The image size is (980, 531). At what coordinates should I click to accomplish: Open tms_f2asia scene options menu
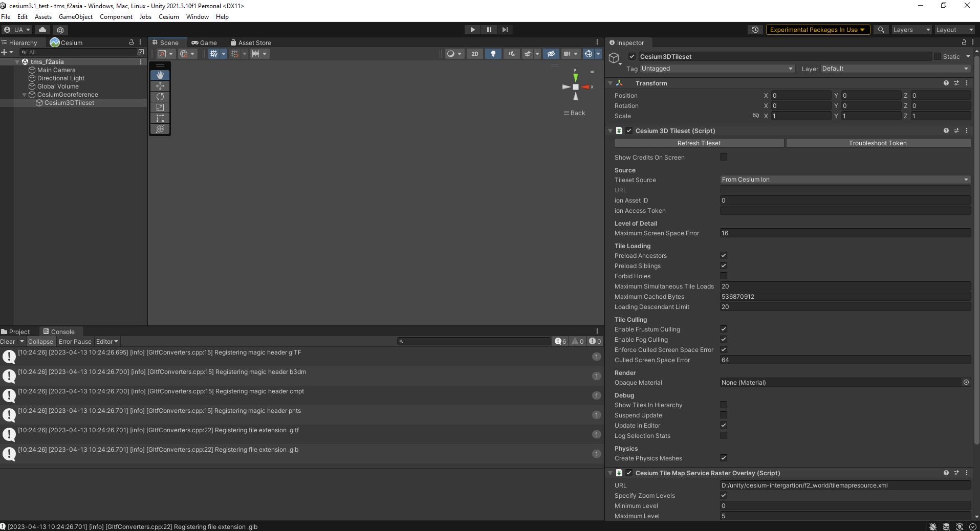[141, 62]
